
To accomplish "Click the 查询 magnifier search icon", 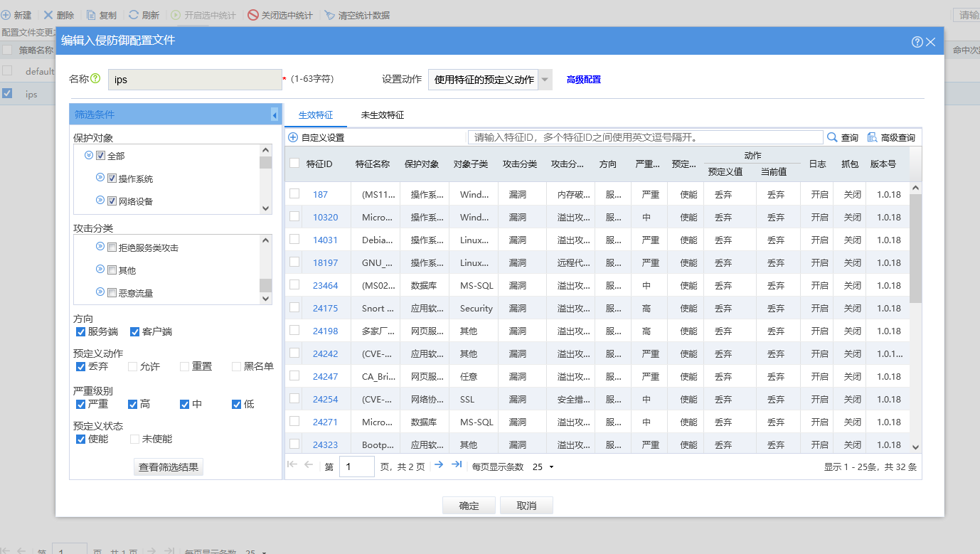I will pyautogui.click(x=832, y=137).
